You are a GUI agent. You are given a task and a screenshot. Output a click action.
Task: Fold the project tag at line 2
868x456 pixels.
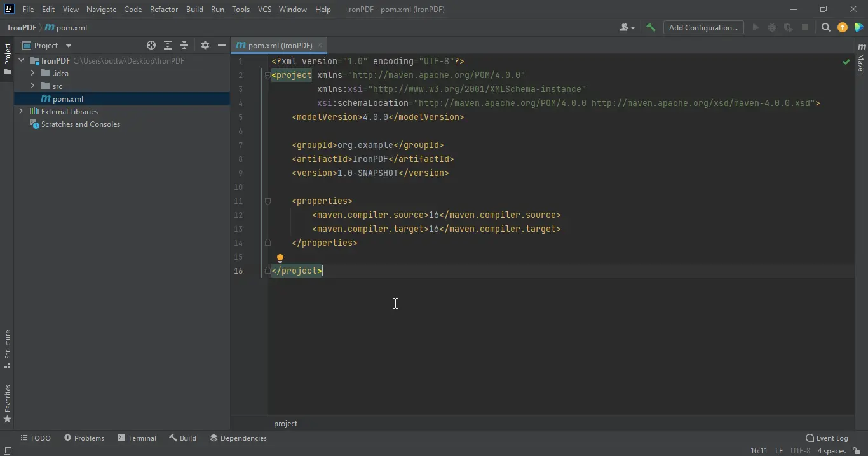(268, 75)
